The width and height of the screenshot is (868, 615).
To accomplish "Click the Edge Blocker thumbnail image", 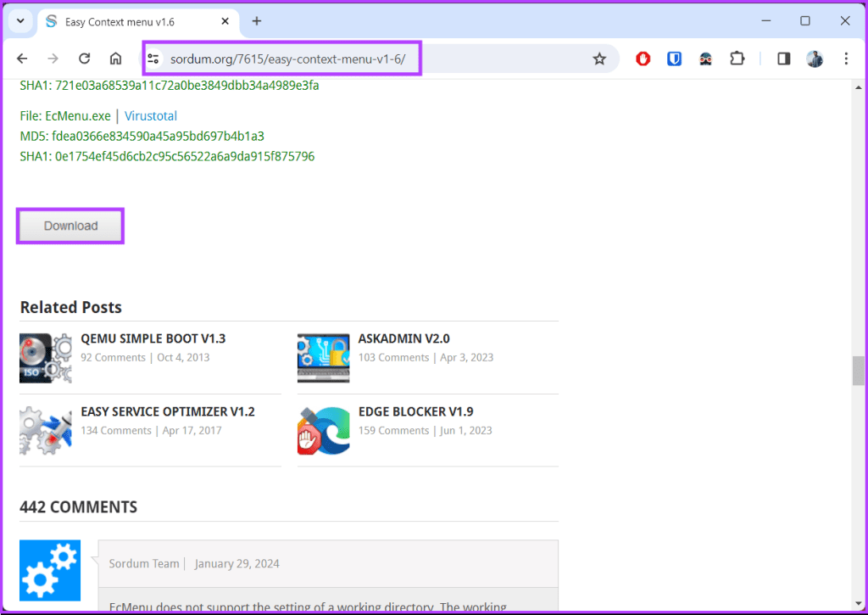I will (323, 430).
